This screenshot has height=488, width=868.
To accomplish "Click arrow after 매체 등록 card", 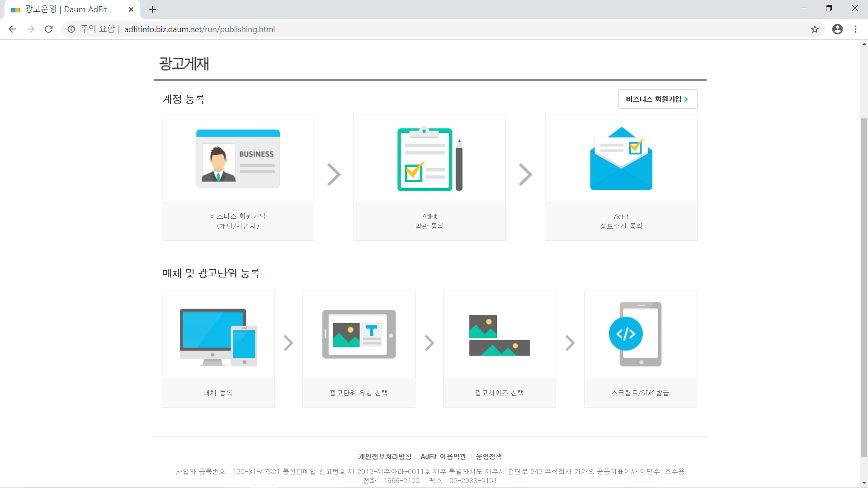I will 288,343.
